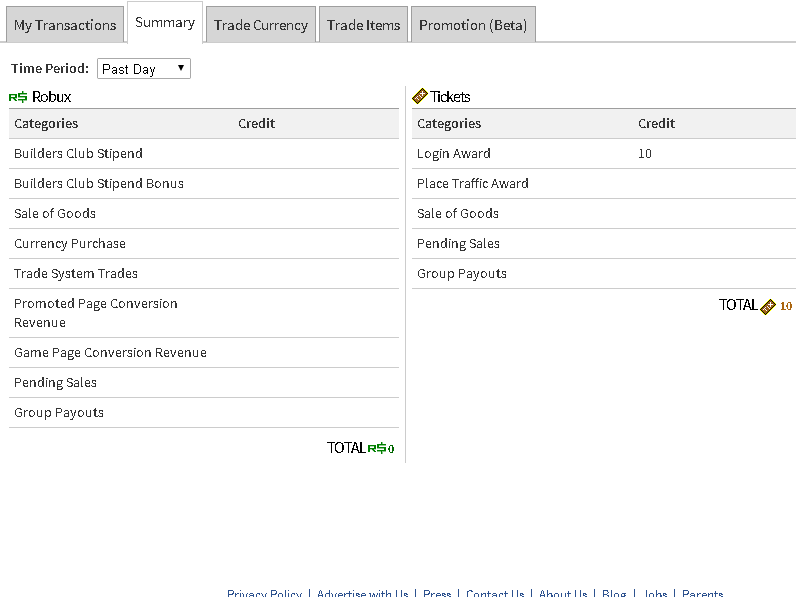Click the Robux icon beside the total
This screenshot has height=597, width=796.
(376, 448)
